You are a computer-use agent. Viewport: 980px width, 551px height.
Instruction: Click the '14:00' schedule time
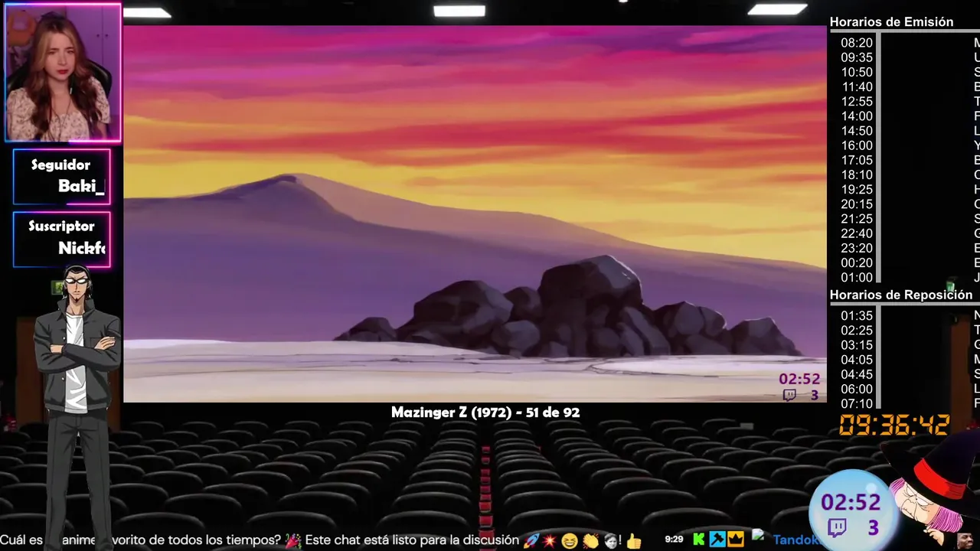(x=857, y=116)
